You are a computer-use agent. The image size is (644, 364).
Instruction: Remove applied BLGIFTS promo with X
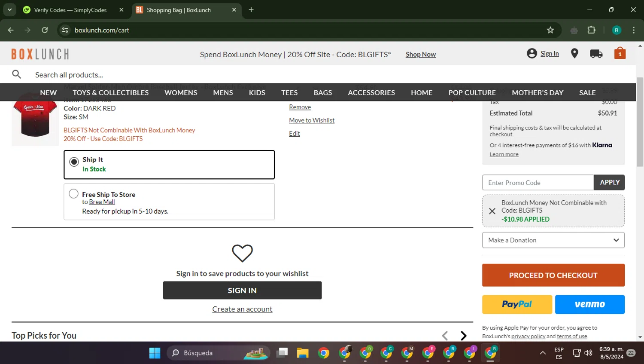tap(492, 211)
